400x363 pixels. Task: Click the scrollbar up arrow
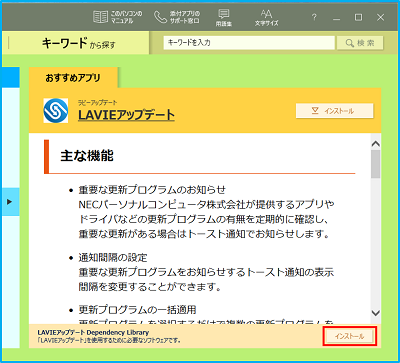click(x=376, y=144)
